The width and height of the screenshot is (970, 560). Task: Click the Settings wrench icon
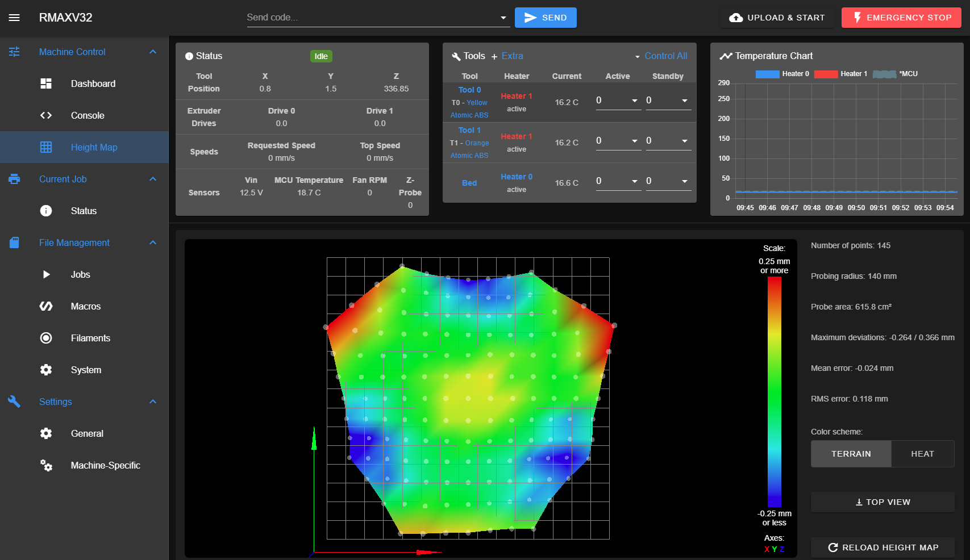click(14, 402)
